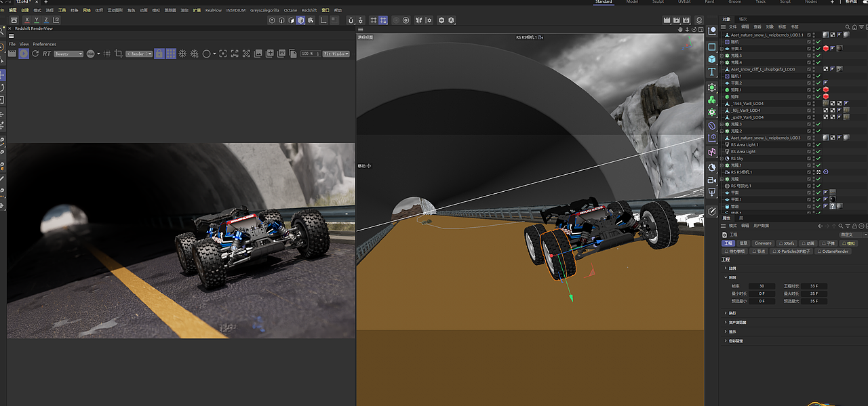This screenshot has width=868, height=406.
Task: Open the Beauty AOV dropdown in RenderView
Action: [69, 54]
